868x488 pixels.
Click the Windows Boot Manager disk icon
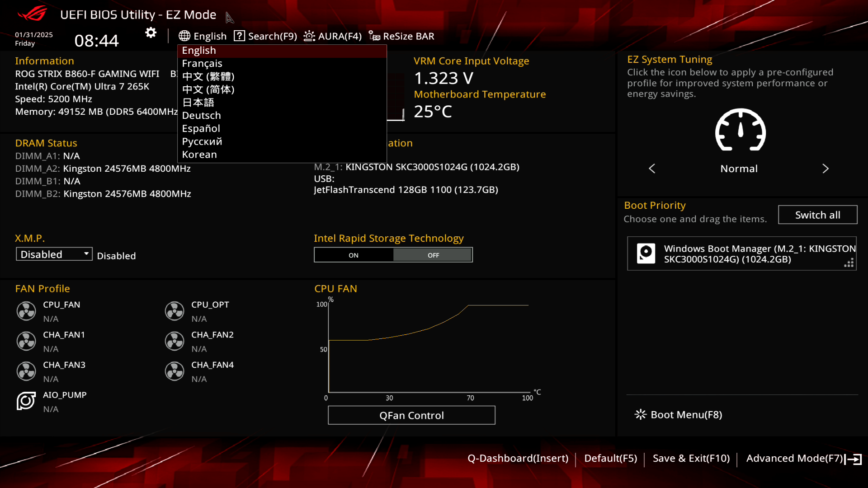(x=646, y=253)
